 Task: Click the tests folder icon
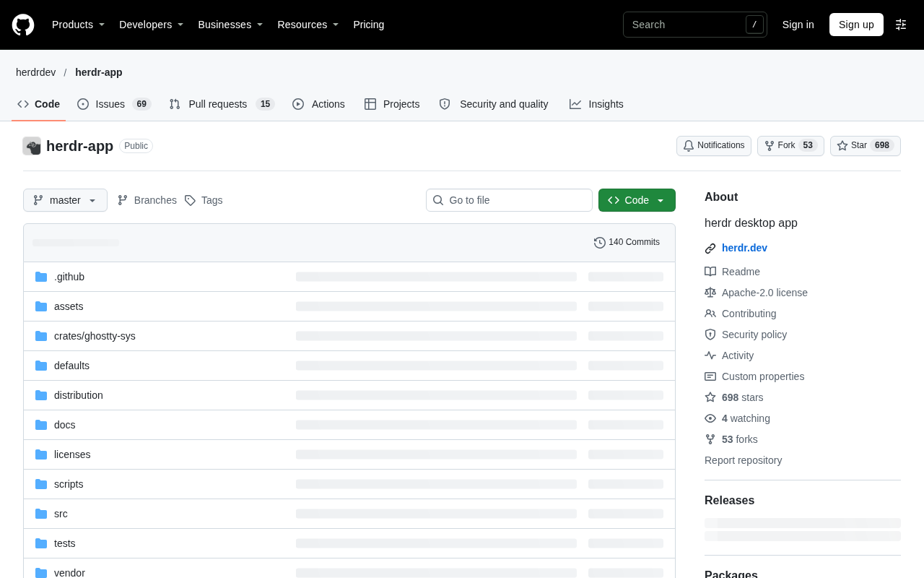point(41,543)
